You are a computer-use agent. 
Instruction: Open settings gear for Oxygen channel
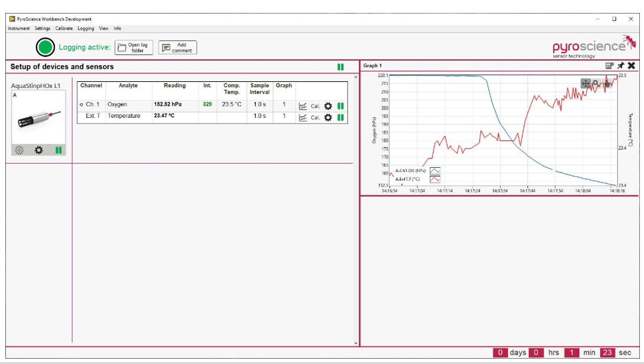click(x=328, y=106)
